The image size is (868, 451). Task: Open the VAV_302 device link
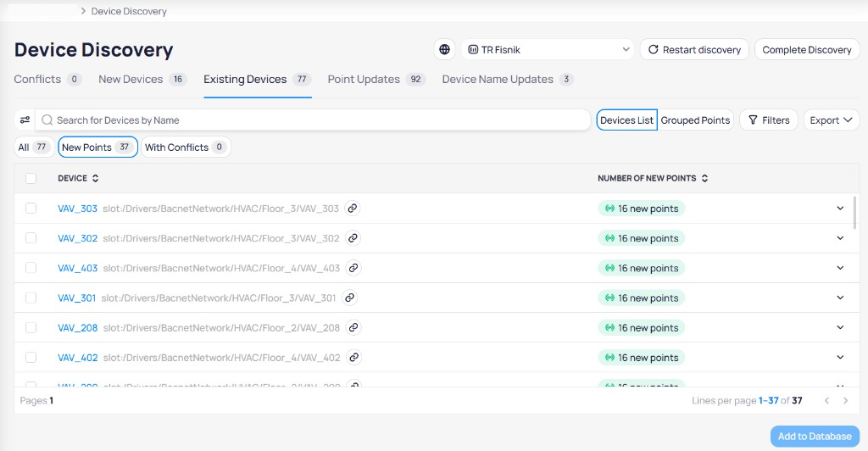77,238
